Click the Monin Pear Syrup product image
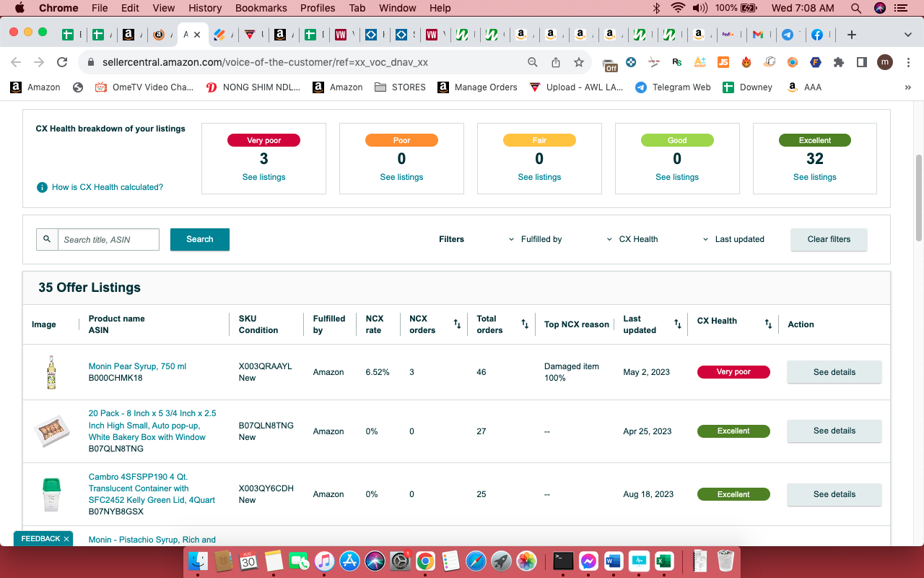The width and height of the screenshot is (924, 578). tap(51, 372)
